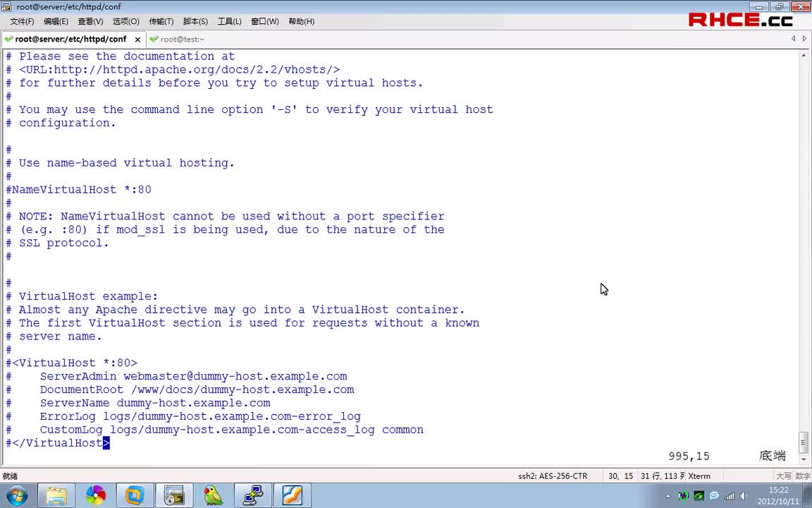Click the '# VirtualHost example:' line
812x508 pixels.
pyautogui.click(x=81, y=296)
